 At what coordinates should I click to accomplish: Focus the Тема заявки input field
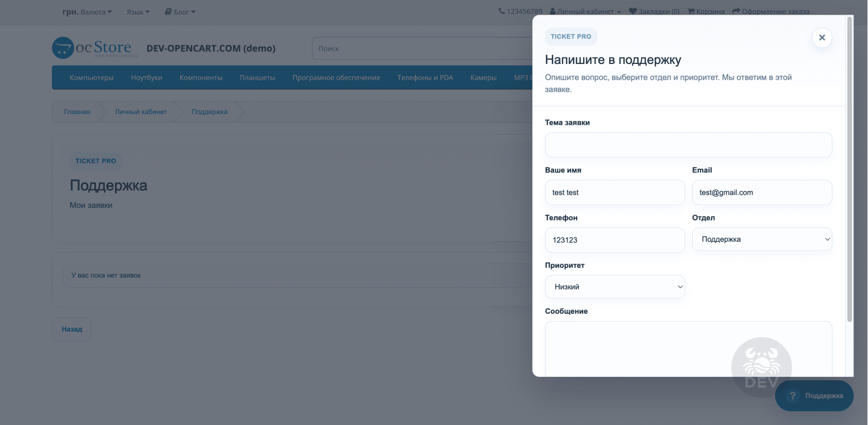click(688, 145)
